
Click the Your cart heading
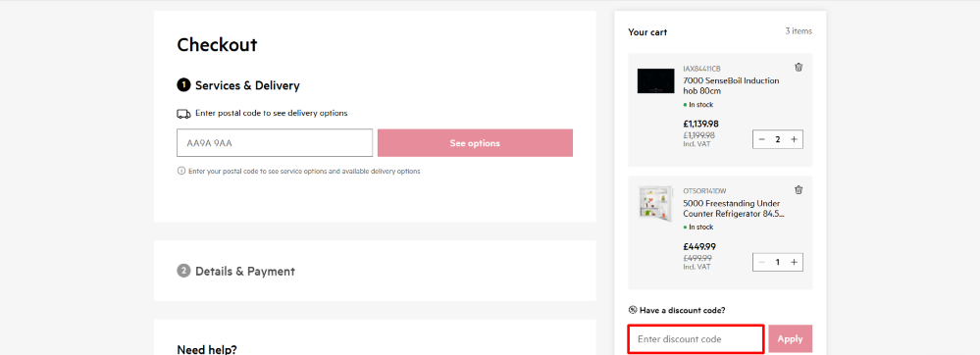coord(647,32)
